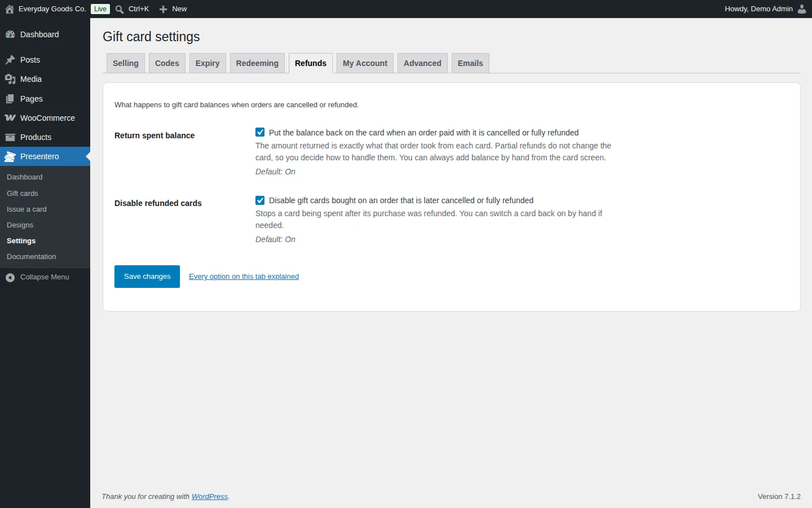The image size is (812, 508).
Task: Click the home icon beside Everyday Goods Co.
Action: tap(10, 9)
